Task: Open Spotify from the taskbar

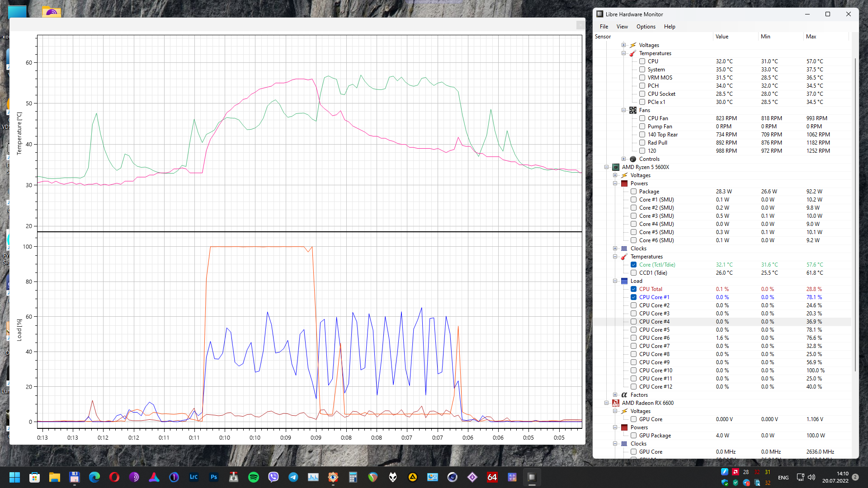Action: [253, 477]
